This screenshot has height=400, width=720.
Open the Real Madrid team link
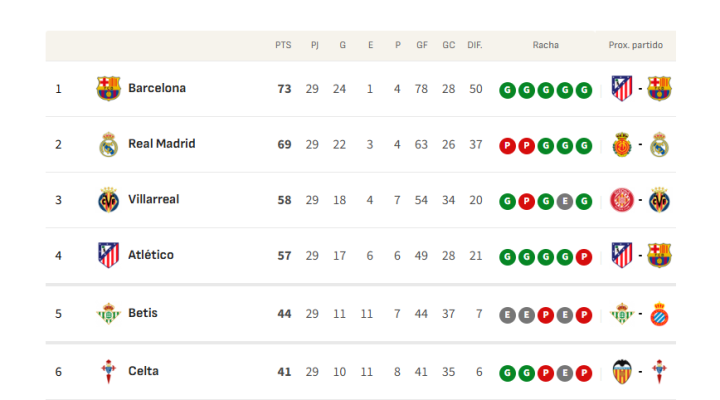(161, 144)
